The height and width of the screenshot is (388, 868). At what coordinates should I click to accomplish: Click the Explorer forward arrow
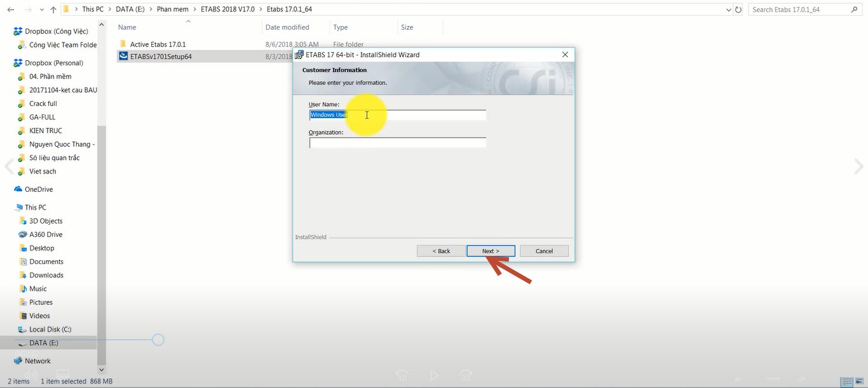29,10
